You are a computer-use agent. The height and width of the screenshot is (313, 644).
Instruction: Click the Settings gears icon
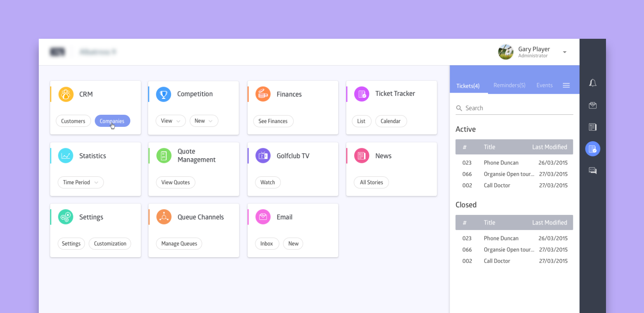click(66, 217)
